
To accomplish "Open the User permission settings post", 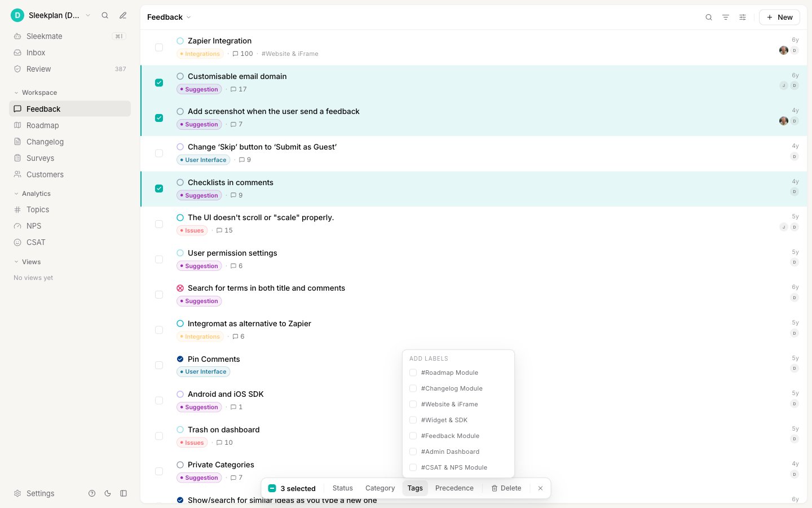I will click(232, 253).
